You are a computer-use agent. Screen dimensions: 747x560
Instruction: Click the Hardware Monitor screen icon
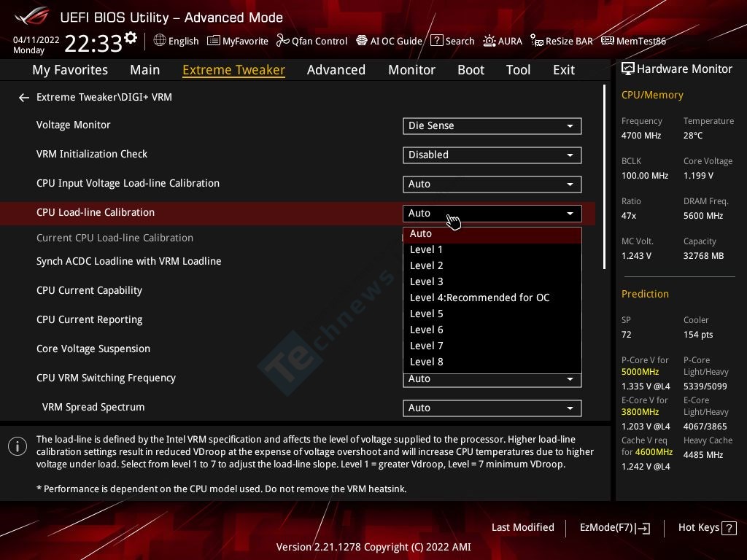(628, 69)
